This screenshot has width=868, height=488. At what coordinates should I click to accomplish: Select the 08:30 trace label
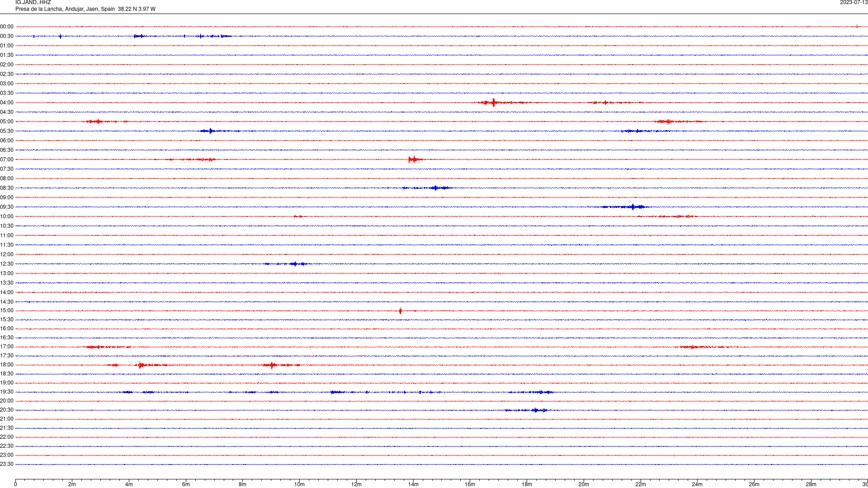click(7, 188)
